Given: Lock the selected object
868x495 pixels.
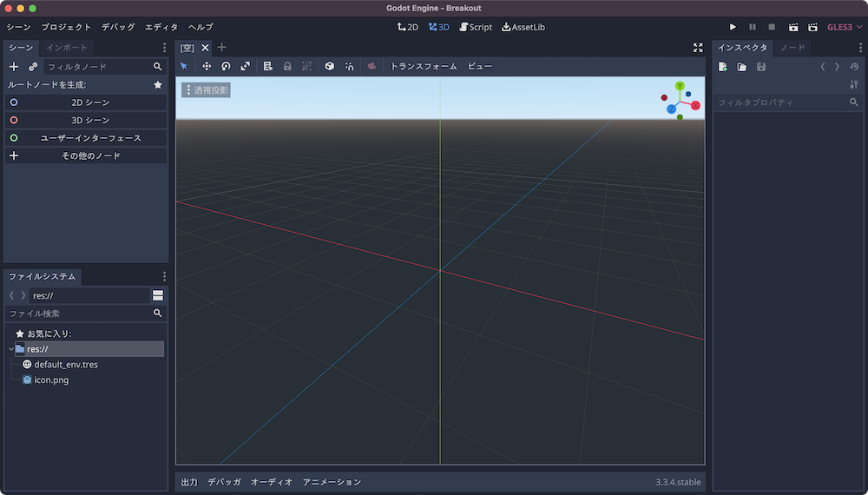Looking at the screenshot, I should point(287,67).
